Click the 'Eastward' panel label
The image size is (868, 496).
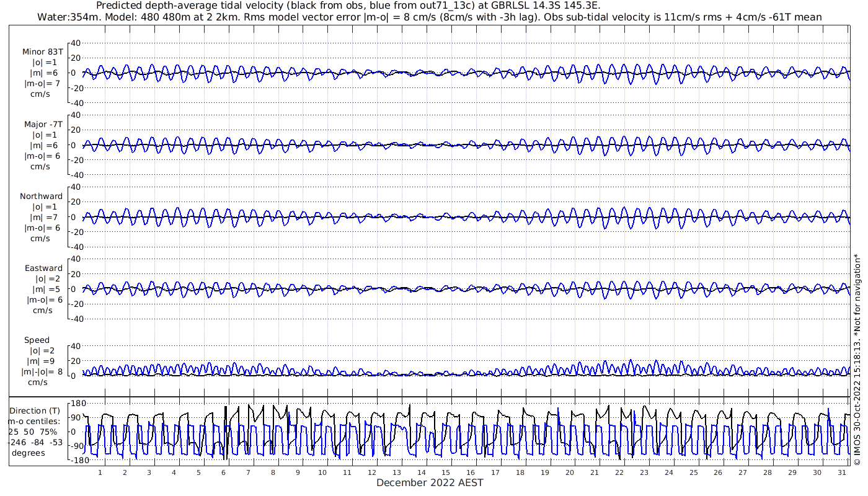pyautogui.click(x=43, y=268)
